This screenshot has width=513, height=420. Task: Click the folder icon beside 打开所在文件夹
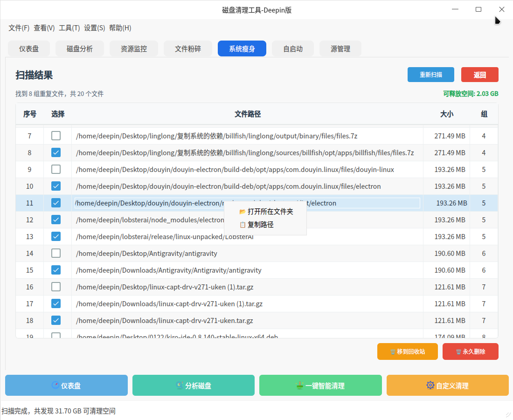click(x=242, y=212)
